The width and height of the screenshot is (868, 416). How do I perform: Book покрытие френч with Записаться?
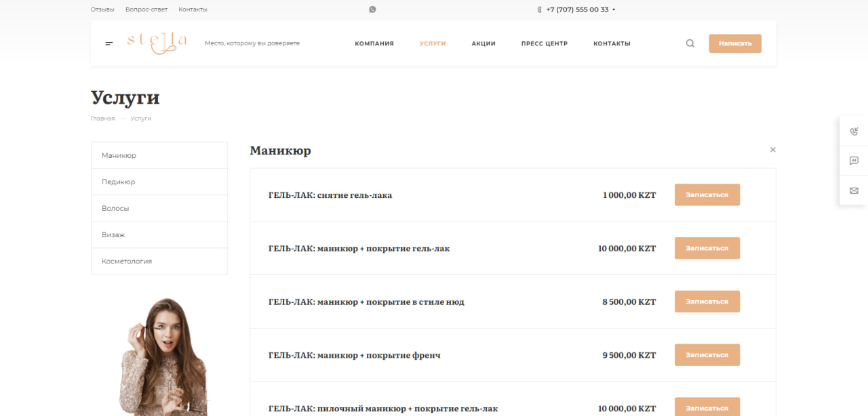[707, 355]
